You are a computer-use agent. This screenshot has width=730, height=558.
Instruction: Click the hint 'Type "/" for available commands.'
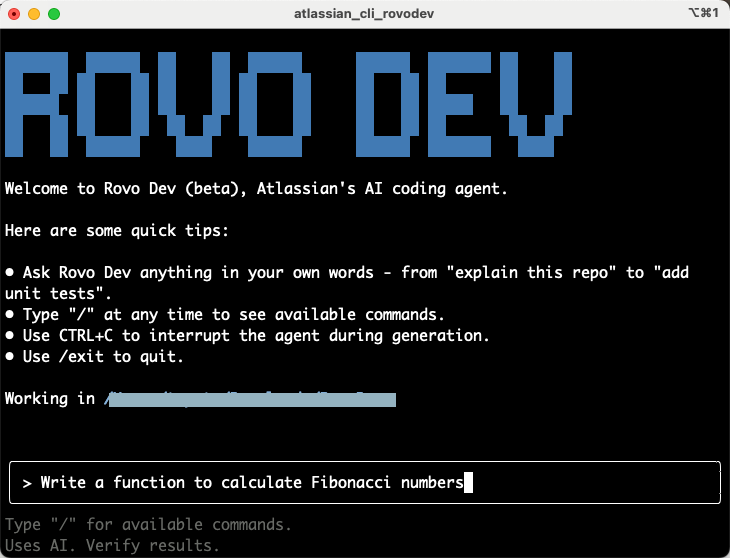(x=148, y=525)
